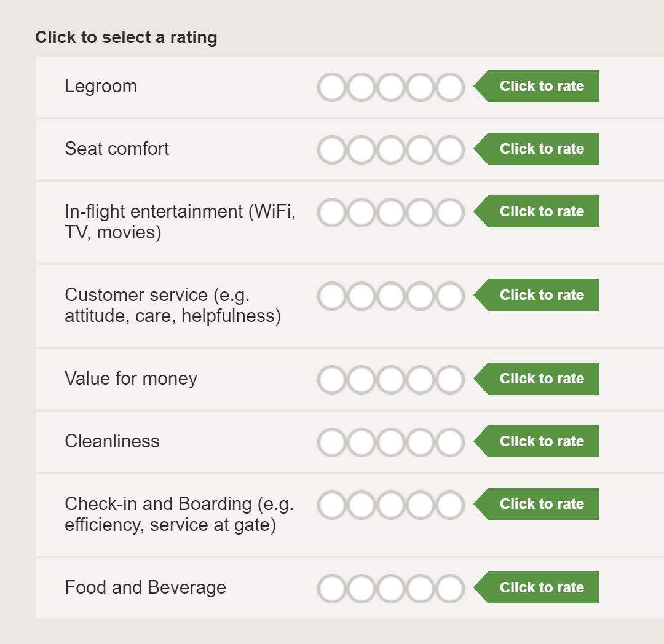Select first circle for Cleanliness
The height and width of the screenshot is (644, 664).
331,442
